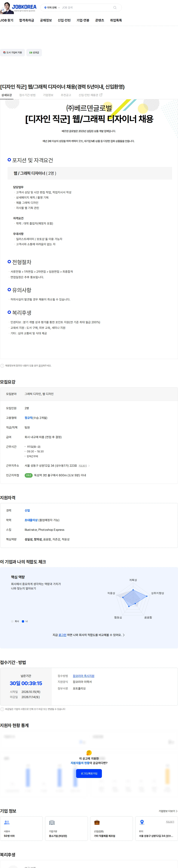Click the info icon beside 마감일 notice

2,709
